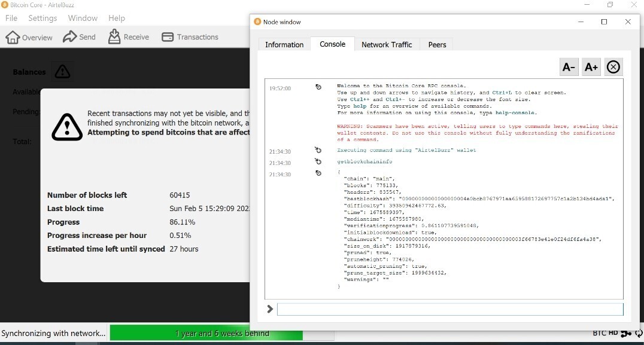Click the sync spinner icon in the status bar
This screenshot has width=644, height=345.
639,334
